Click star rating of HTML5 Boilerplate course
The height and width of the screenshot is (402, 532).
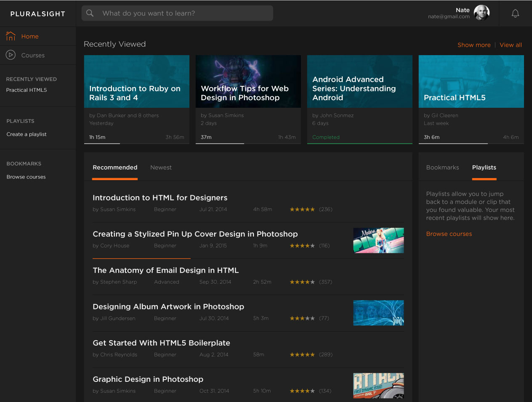[x=302, y=355]
